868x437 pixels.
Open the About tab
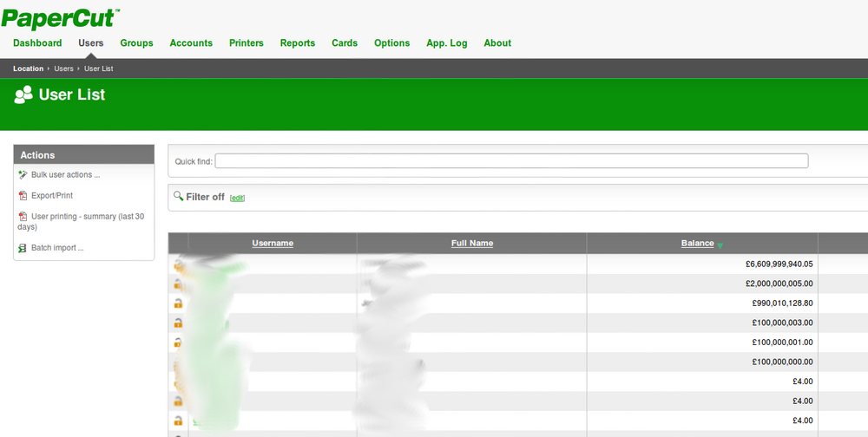(497, 43)
